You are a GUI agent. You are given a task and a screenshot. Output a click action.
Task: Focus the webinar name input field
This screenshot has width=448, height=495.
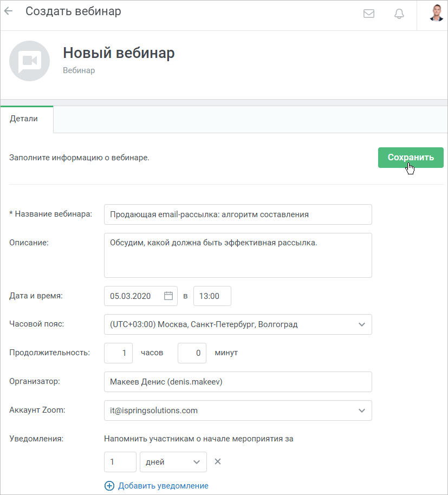coord(238,214)
